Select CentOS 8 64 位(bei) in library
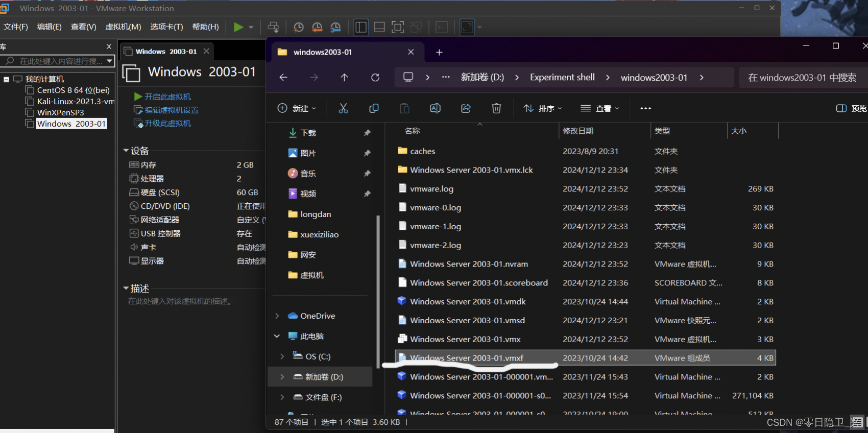Viewport: 868px width, 433px height. (x=73, y=90)
